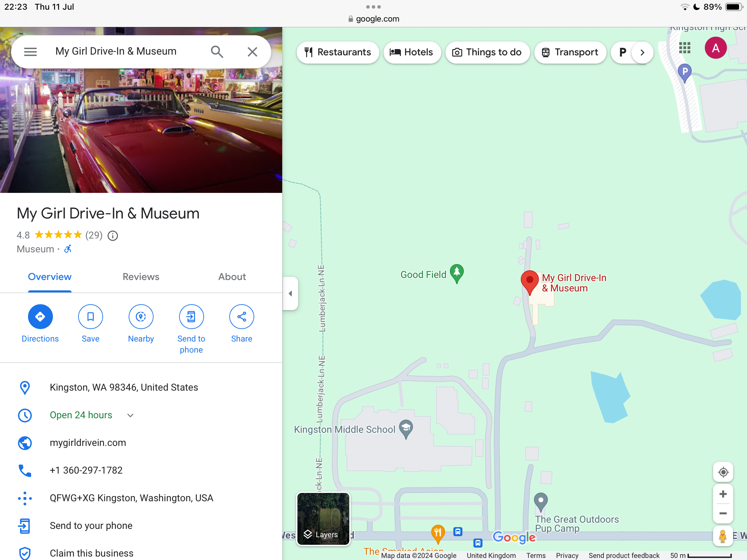This screenshot has height=560, width=747.
Task: Open the mygirldrivein.com website link
Action: coord(88,443)
